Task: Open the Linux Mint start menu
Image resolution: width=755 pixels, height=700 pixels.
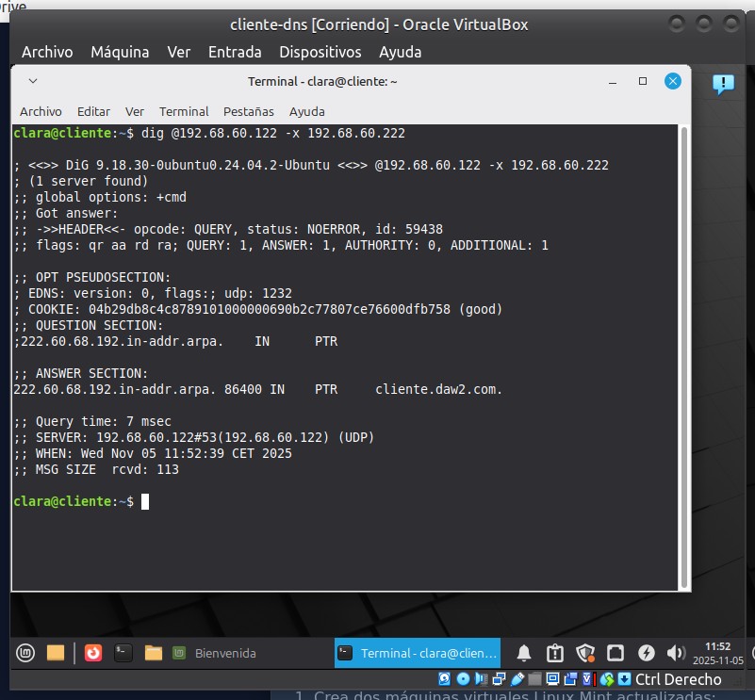Action: [25, 652]
